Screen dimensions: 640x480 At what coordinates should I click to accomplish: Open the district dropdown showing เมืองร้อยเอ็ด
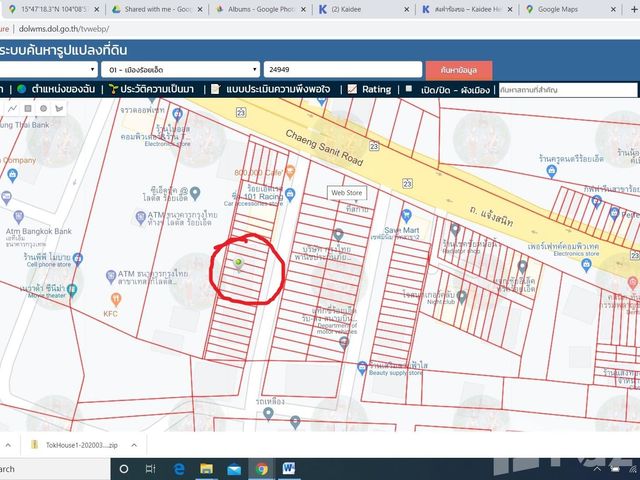(180, 69)
